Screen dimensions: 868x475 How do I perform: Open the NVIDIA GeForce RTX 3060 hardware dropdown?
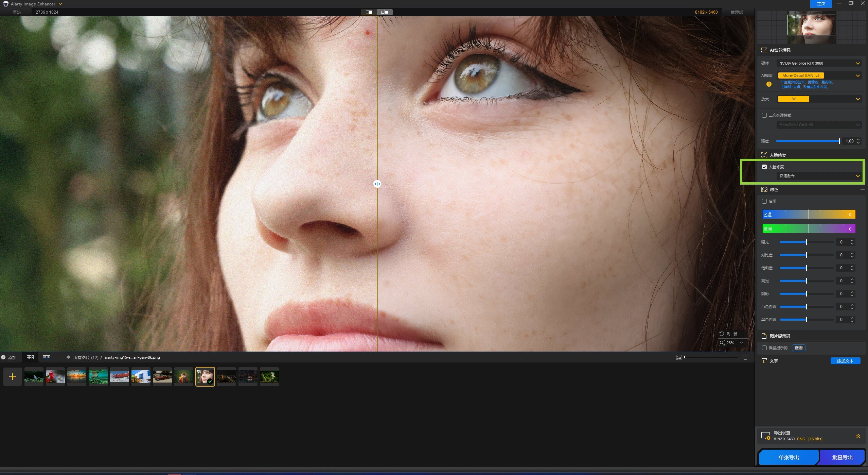(819, 63)
